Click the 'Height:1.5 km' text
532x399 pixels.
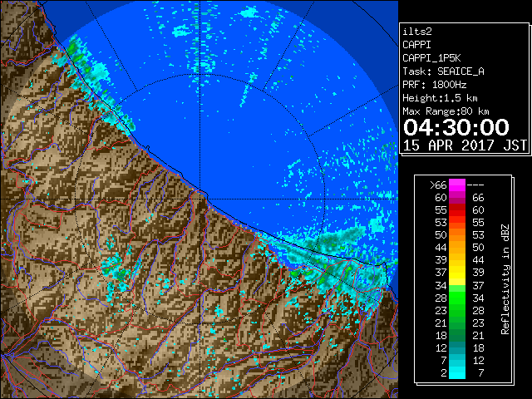pos(440,98)
